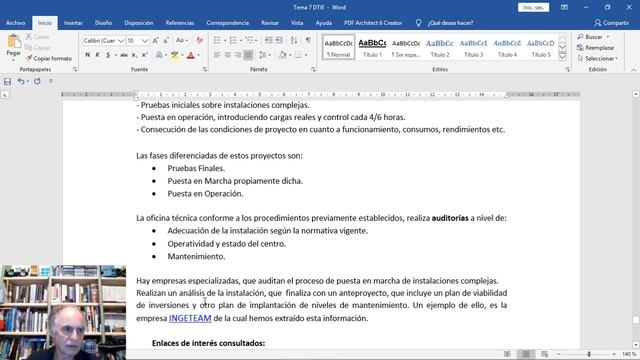640x360 pixels.
Task: Toggle subscript formatting
Action: pos(134,55)
